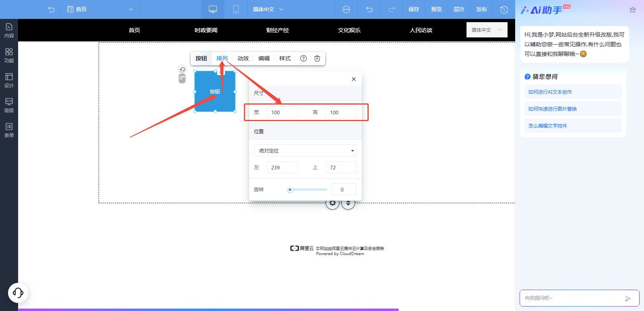The height and width of the screenshot is (311, 644).
Task: Open the 高级 sidebar panel
Action: click(x=9, y=105)
